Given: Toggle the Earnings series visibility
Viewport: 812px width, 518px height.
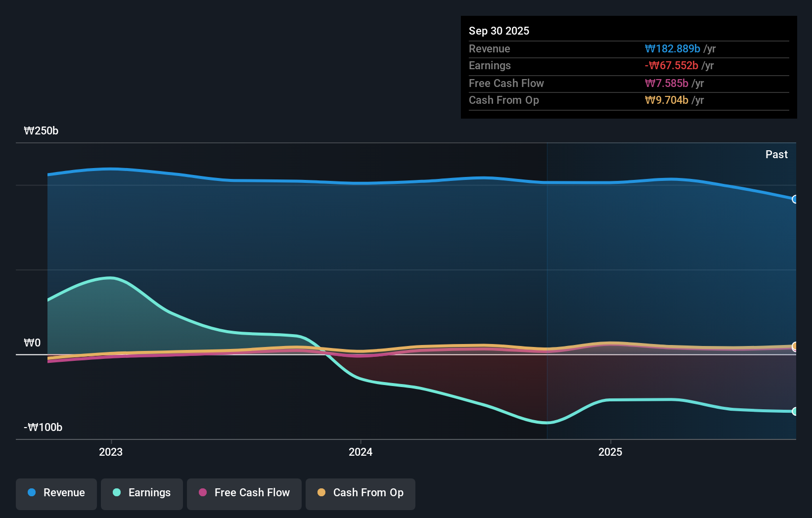Looking at the screenshot, I should 142,493.
